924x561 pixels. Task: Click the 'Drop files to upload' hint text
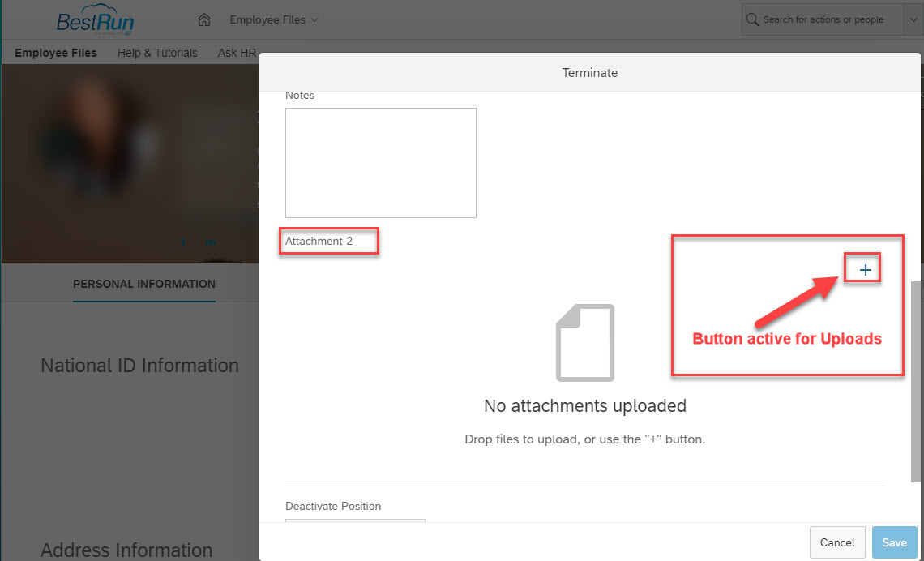tap(585, 439)
